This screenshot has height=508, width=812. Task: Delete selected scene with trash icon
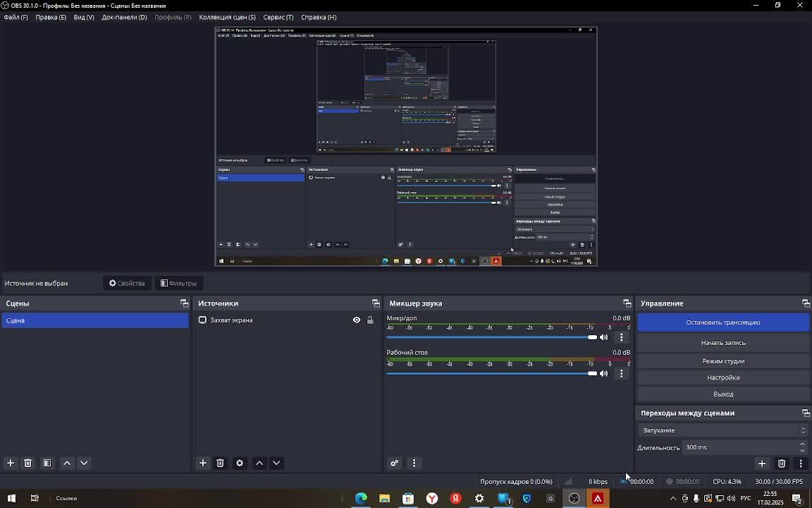(28, 463)
